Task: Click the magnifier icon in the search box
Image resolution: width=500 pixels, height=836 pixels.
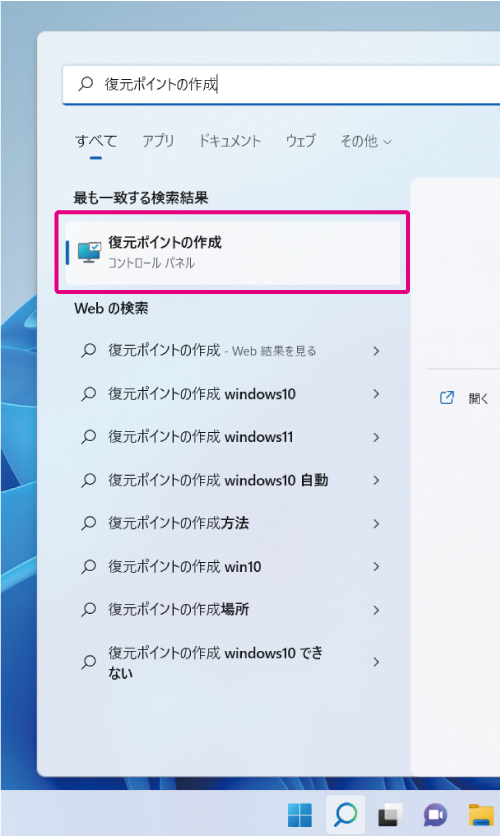Action: [x=86, y=84]
